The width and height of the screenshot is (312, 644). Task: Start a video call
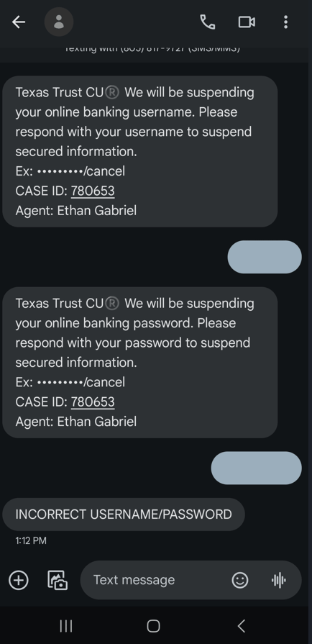[x=247, y=22]
